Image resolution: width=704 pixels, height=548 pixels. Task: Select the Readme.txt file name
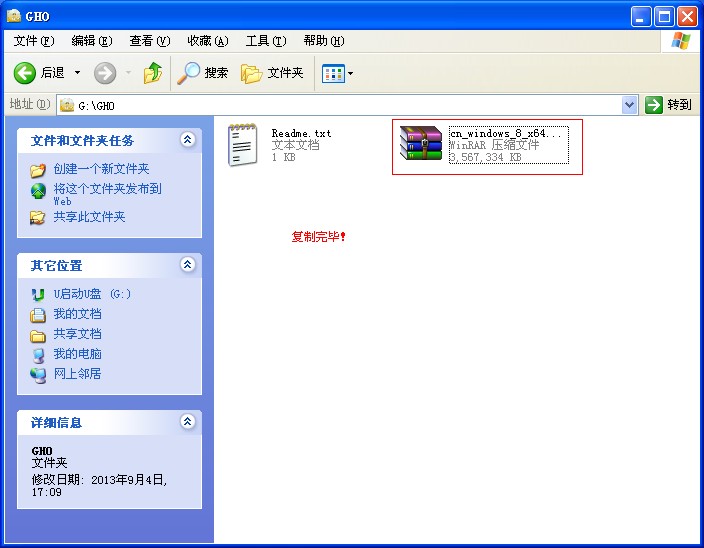point(301,133)
